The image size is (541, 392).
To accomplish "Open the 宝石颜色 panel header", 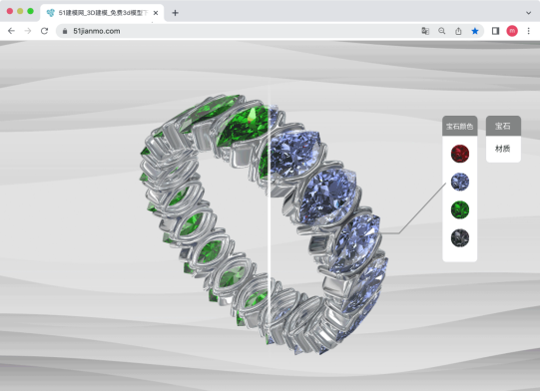I will 459,126.
